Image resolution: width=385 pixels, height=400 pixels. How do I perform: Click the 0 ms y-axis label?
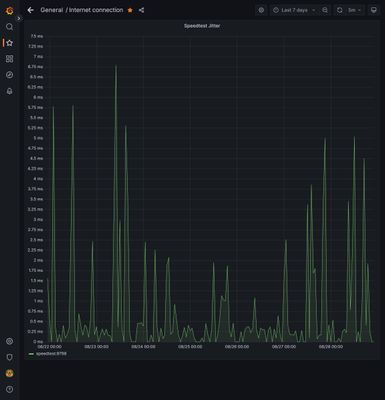pos(38,342)
